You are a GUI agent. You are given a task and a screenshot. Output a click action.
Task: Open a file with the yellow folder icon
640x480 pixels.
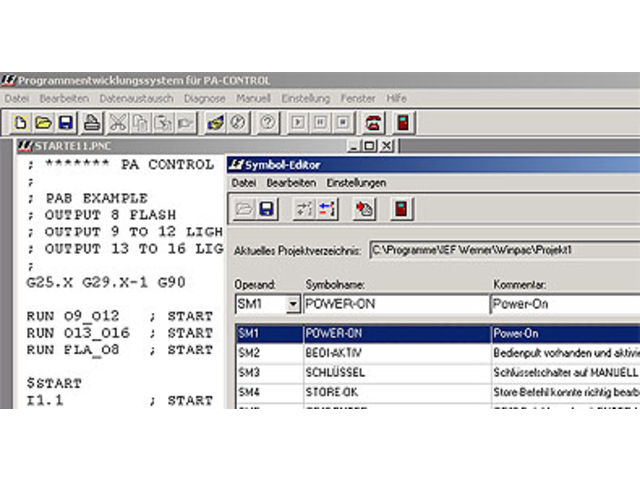(x=43, y=122)
